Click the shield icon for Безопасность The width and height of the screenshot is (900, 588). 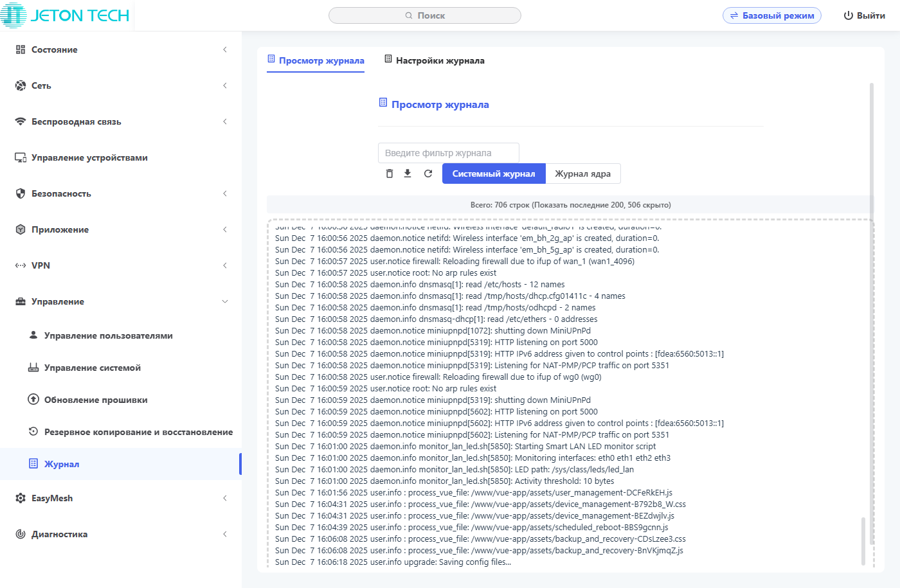[21, 193]
